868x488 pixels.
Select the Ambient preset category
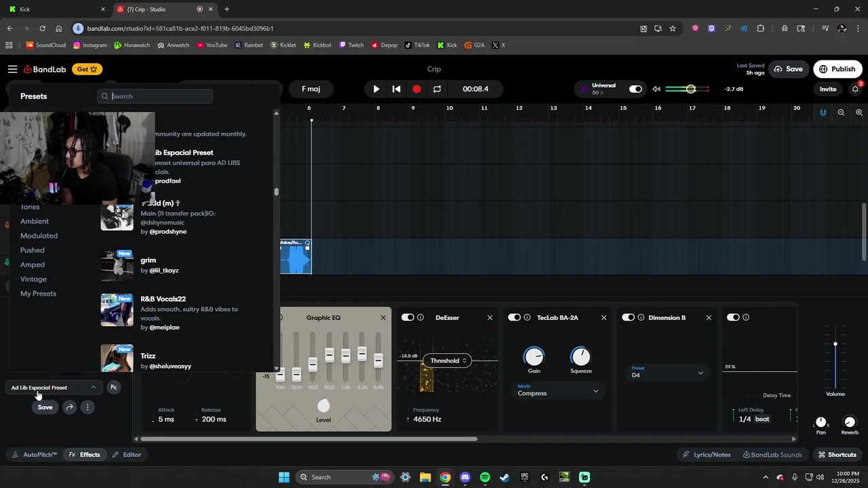(x=35, y=221)
